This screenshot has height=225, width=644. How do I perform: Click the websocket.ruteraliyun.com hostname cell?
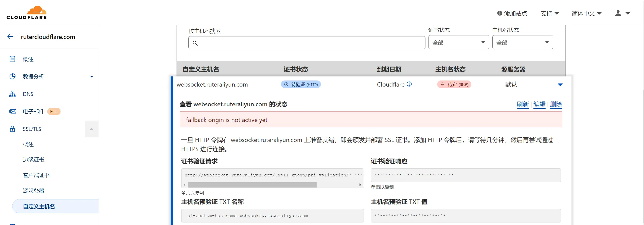(x=212, y=85)
